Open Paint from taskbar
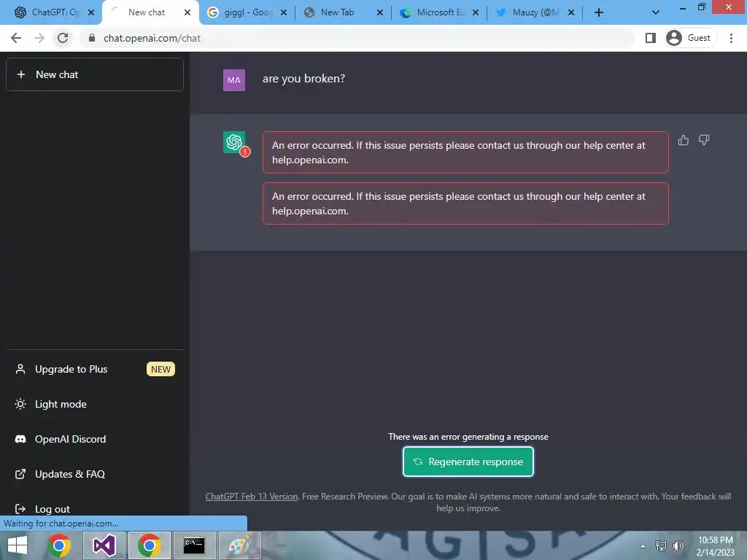This screenshot has height=560, width=747. [x=239, y=545]
